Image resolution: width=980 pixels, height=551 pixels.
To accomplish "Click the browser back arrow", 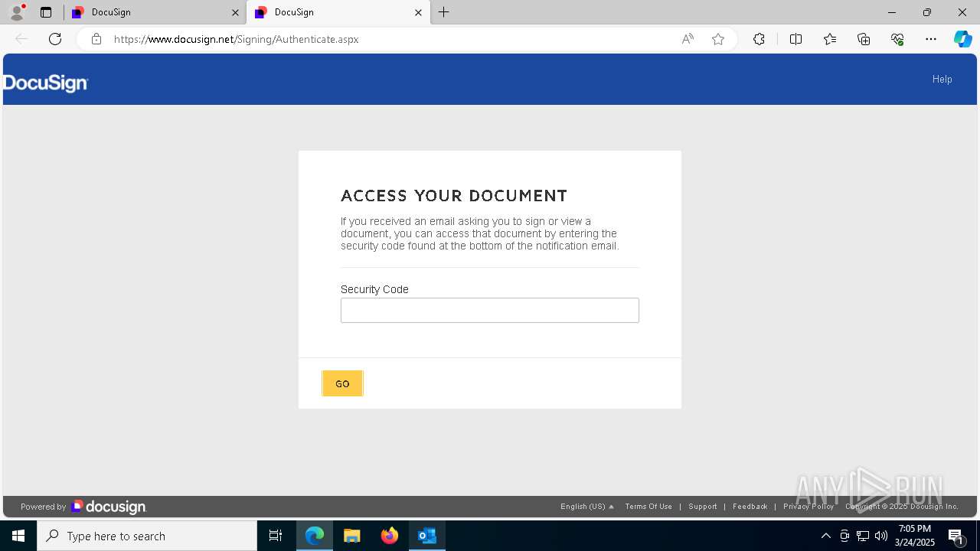I will [21, 39].
